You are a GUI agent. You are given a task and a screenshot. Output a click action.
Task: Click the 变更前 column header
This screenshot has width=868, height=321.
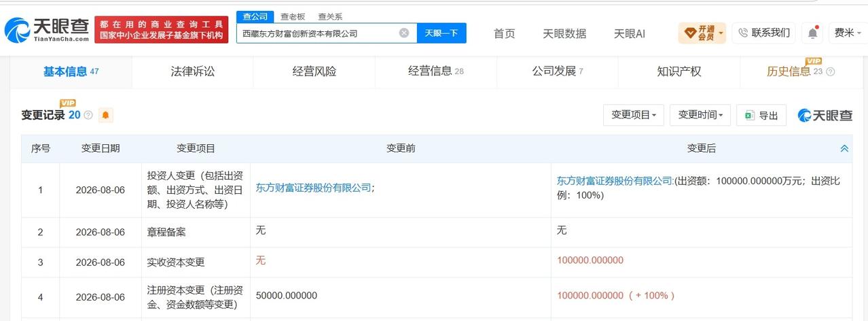tap(401, 148)
